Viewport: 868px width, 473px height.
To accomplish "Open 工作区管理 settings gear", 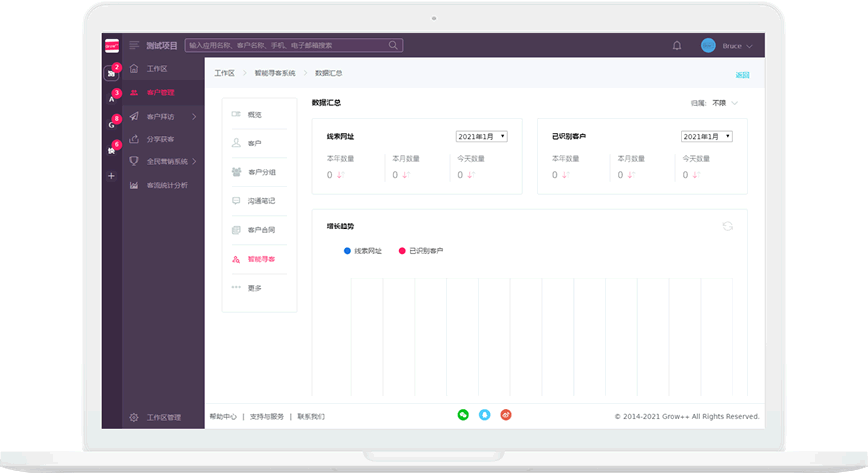I will (134, 417).
